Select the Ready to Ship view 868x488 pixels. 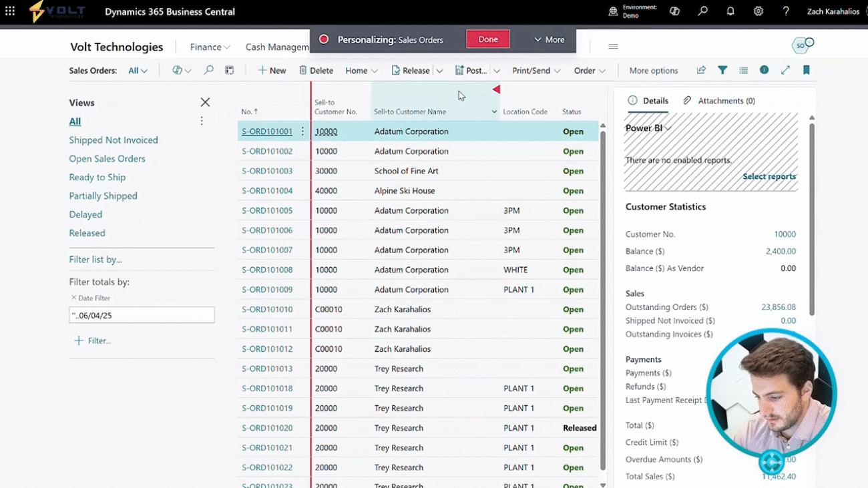pyautogui.click(x=97, y=177)
